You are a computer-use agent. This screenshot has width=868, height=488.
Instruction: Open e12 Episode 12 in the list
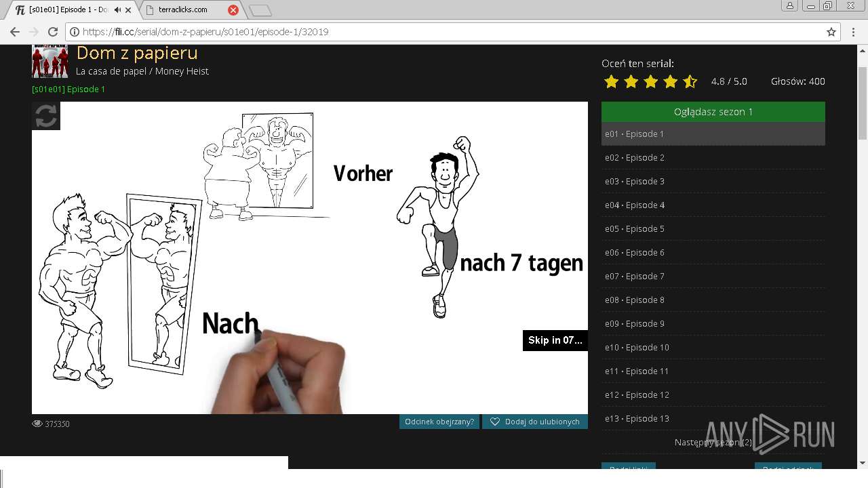713,394
